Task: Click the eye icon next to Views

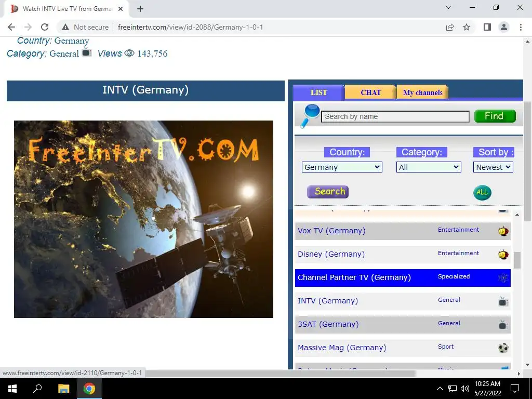Action: [x=129, y=54]
